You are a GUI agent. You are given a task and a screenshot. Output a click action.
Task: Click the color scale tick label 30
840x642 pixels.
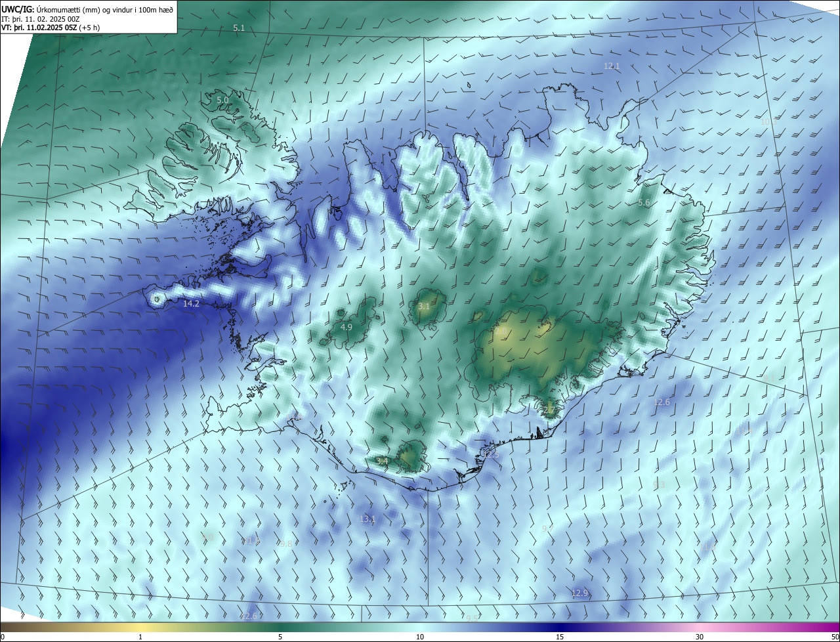(x=700, y=637)
